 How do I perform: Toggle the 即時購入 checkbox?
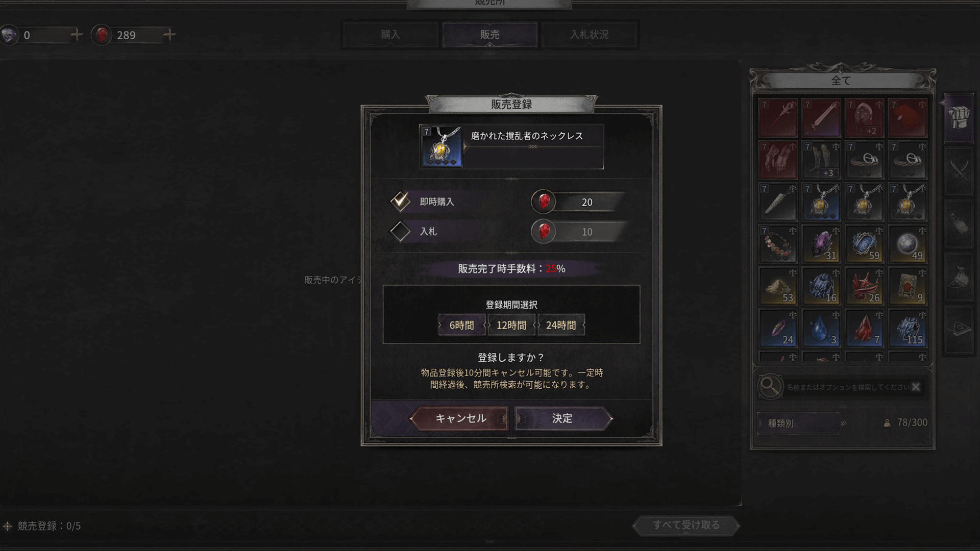(400, 202)
